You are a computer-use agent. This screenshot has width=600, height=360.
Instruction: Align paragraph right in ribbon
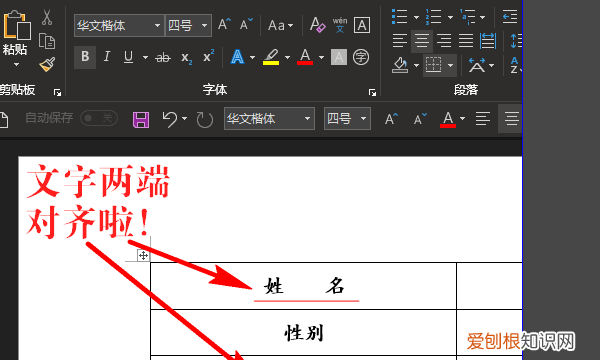click(444, 41)
